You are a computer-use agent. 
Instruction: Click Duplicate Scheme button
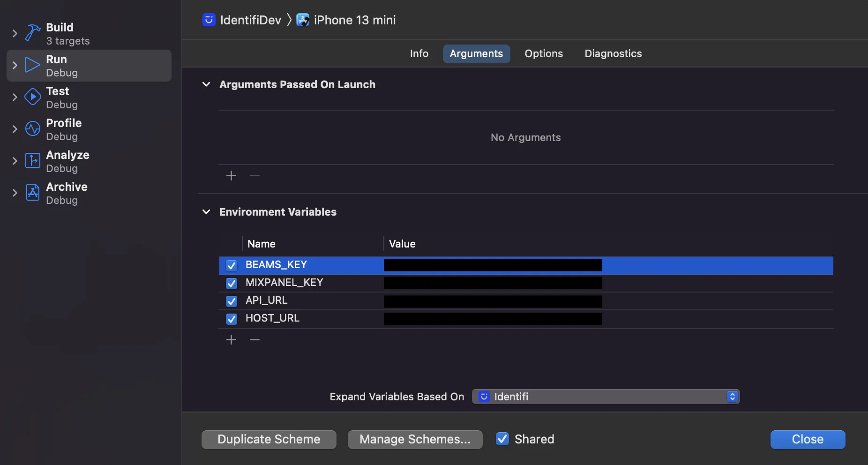(x=269, y=439)
